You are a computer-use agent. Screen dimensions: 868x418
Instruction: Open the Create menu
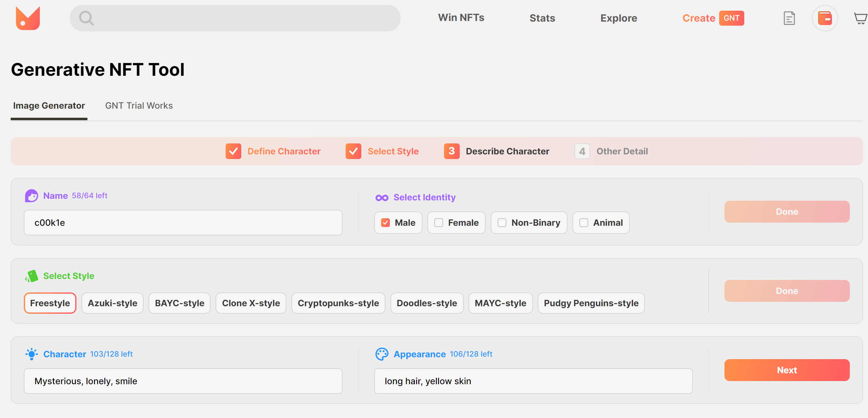(698, 18)
